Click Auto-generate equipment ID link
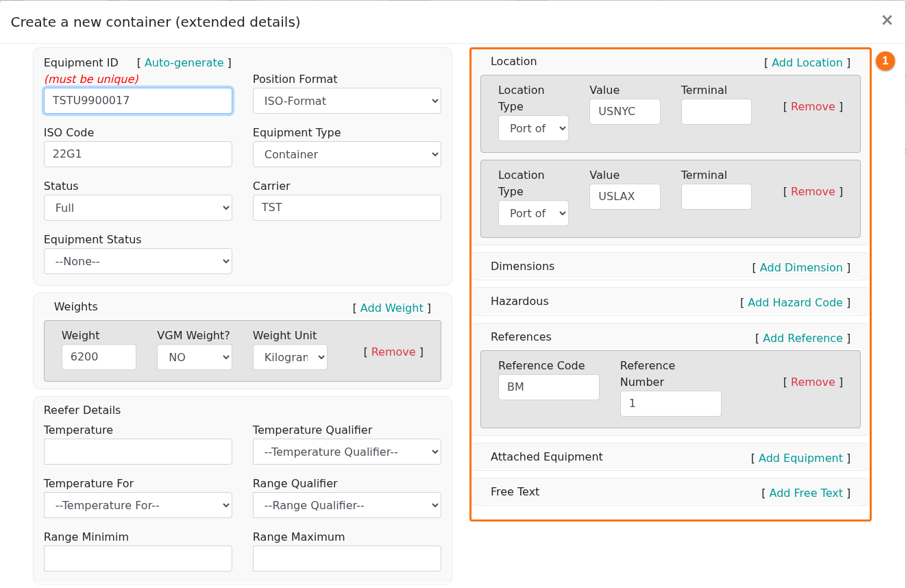The height and width of the screenshot is (588, 906). coord(184,62)
